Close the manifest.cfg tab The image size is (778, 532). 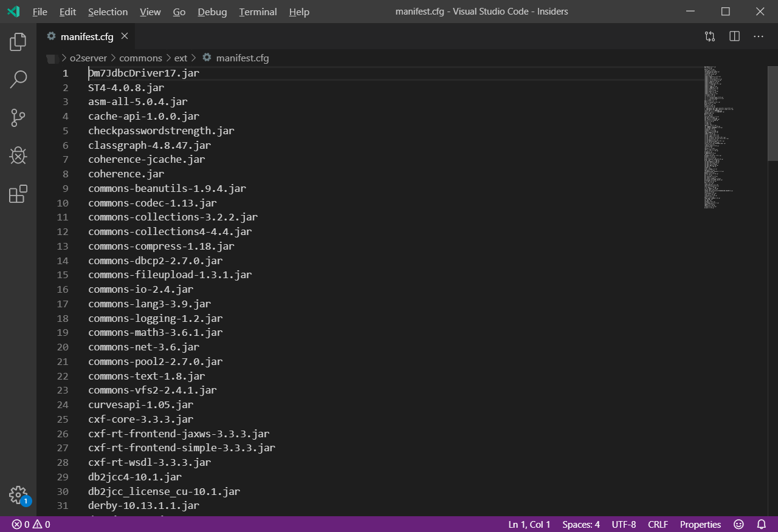[125, 36]
